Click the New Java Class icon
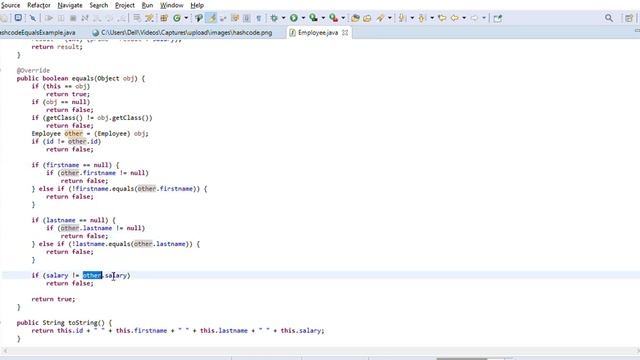Screen dimensions: 640x360 177,18
